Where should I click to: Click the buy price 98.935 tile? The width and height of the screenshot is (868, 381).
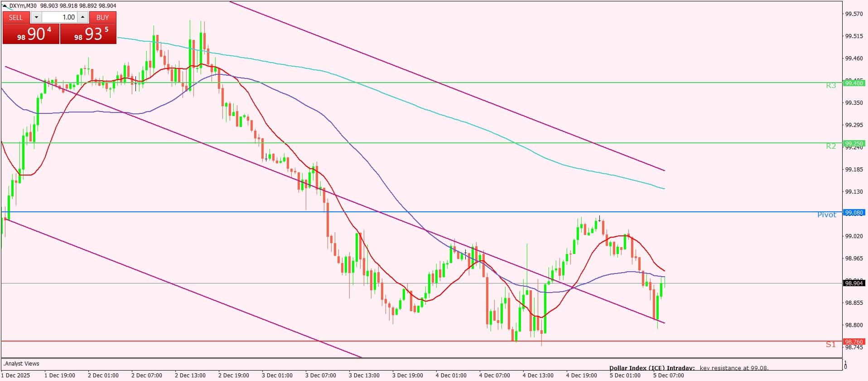click(88, 34)
